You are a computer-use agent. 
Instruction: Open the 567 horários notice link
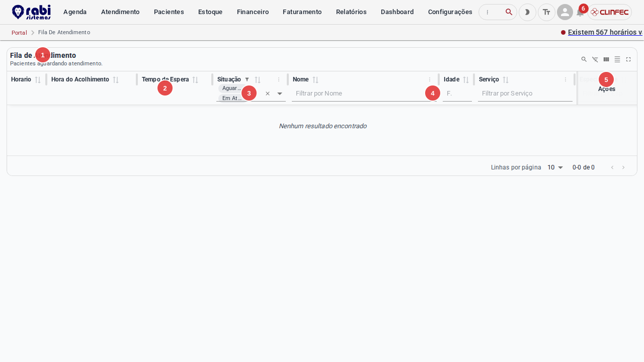pyautogui.click(x=605, y=32)
